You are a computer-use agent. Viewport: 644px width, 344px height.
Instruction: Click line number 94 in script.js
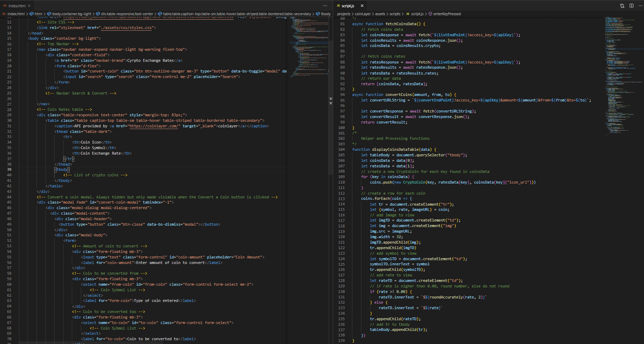[x=342, y=95]
